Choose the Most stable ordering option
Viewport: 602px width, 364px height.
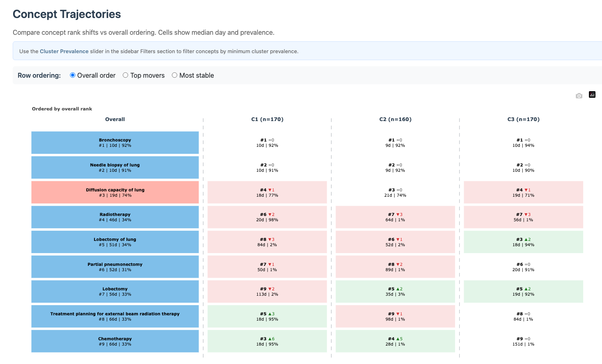point(175,75)
